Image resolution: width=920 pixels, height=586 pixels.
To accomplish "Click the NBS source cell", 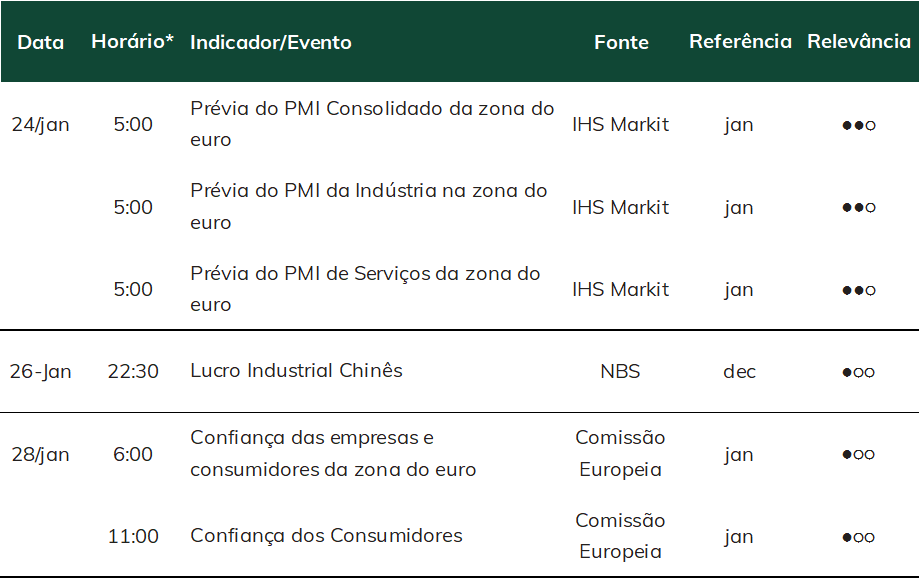I will (620, 371).
